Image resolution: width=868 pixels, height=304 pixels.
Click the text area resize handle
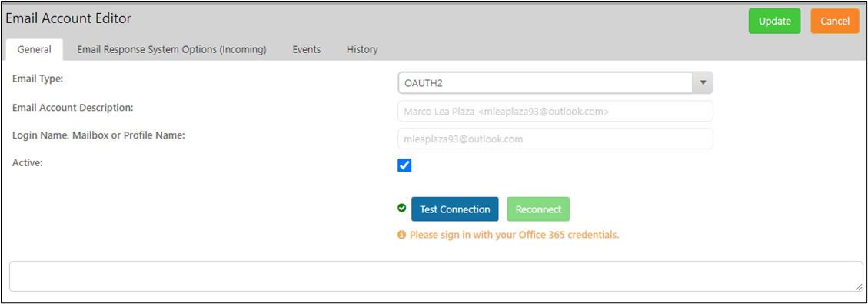tap(859, 287)
